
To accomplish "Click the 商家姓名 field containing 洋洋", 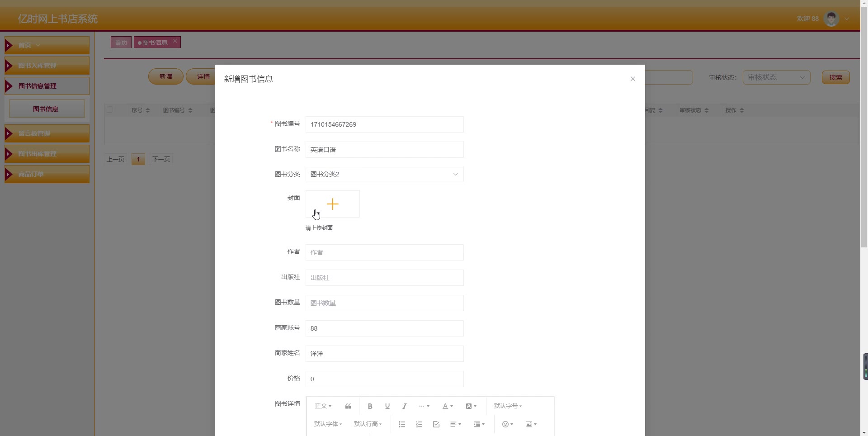I will tap(385, 354).
